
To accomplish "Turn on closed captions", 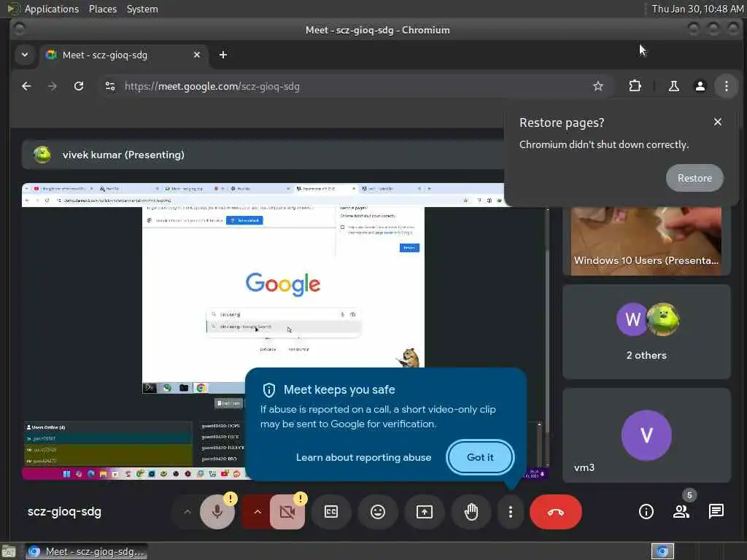I will coord(331,512).
